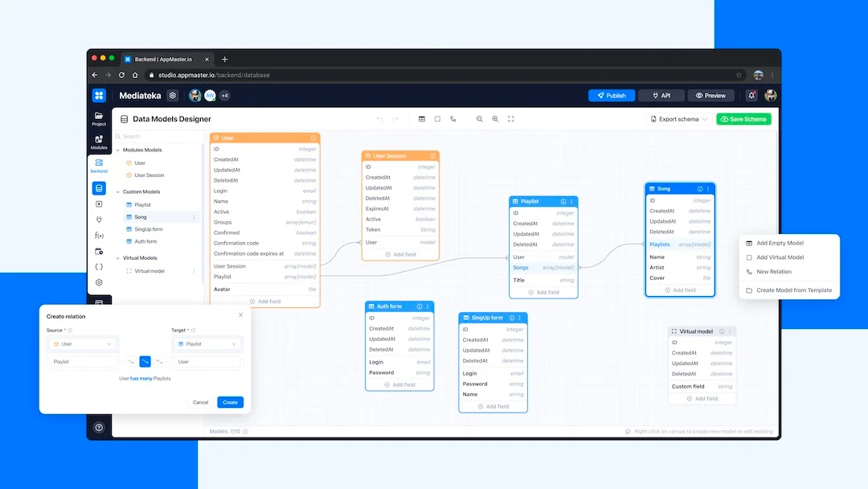Select the first relation type button in dialog
Image resolution: width=868 pixels, height=489 pixels.
pos(130,362)
